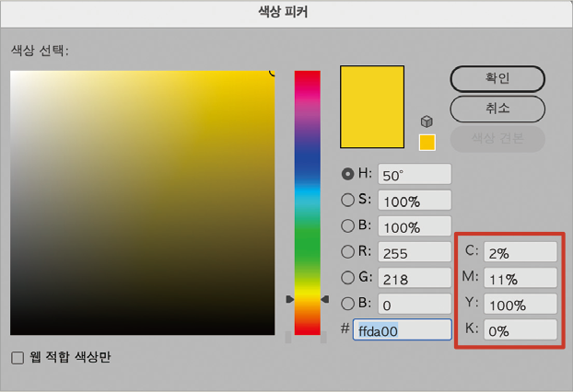Click the K field showing 0%
This screenshot has height=392, width=573.
pyautogui.click(x=520, y=330)
